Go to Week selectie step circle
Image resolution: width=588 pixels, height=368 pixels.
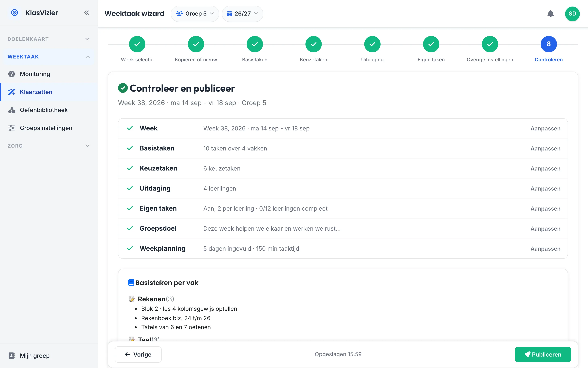tap(137, 44)
